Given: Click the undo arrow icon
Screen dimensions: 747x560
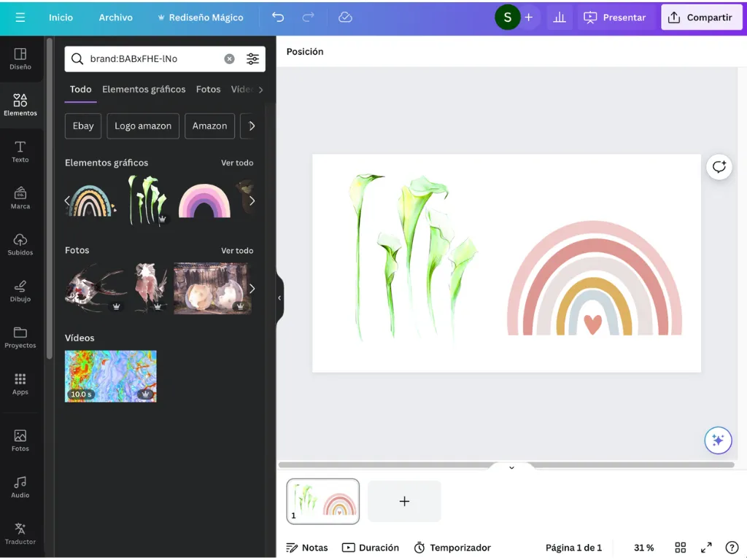Looking at the screenshot, I should pyautogui.click(x=278, y=17).
